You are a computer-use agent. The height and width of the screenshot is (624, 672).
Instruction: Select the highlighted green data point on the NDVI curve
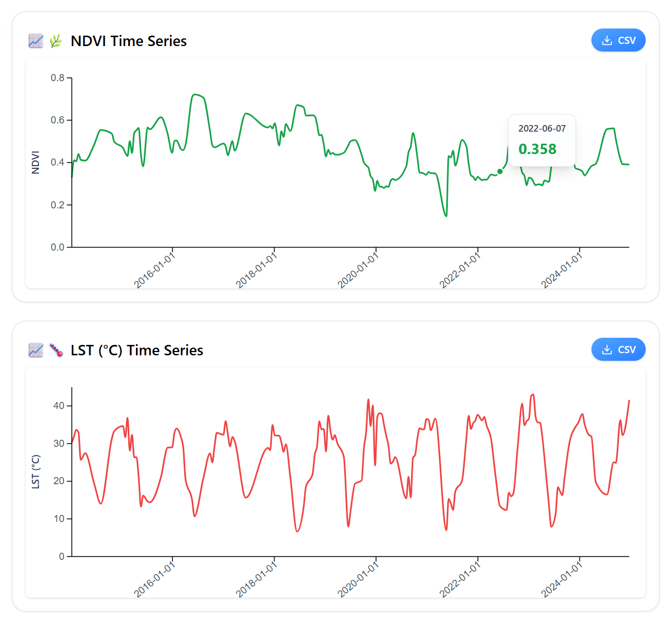click(500, 172)
